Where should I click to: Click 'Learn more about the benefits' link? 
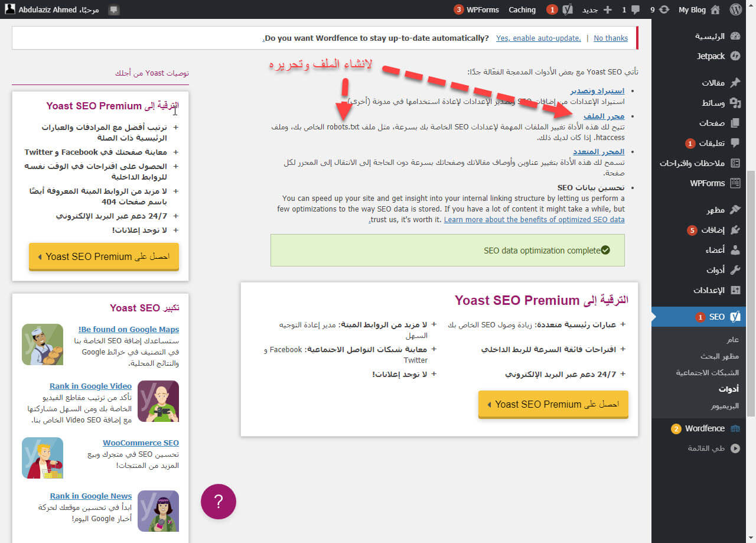(534, 220)
